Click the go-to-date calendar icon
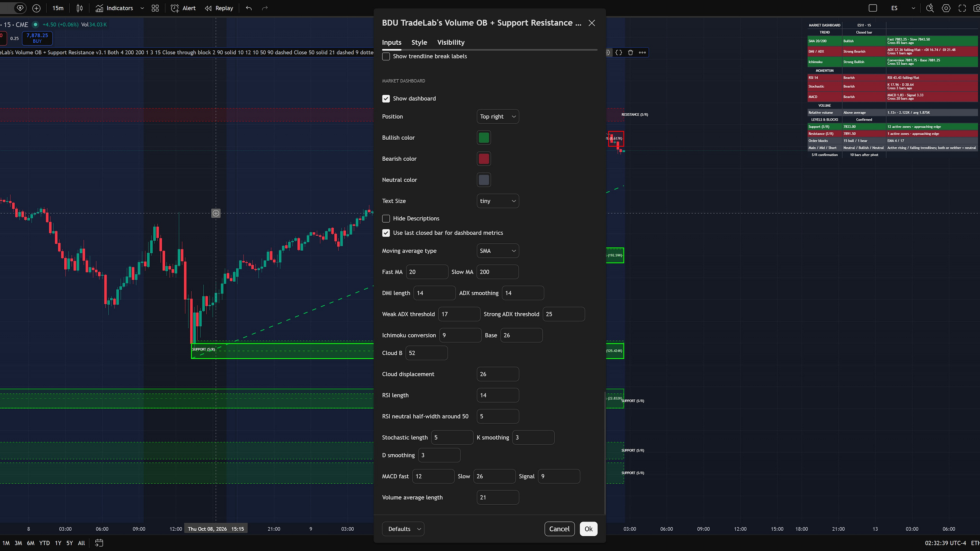The height and width of the screenshot is (551, 980). [99, 543]
